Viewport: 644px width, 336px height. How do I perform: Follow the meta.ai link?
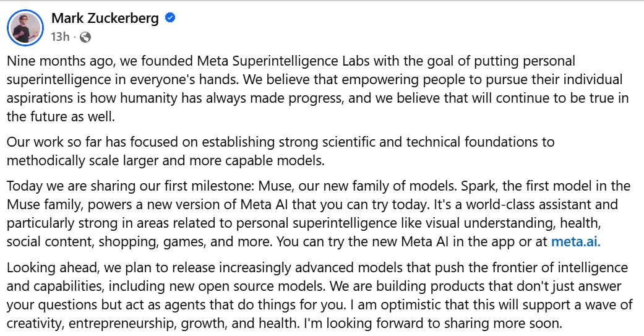tap(575, 242)
